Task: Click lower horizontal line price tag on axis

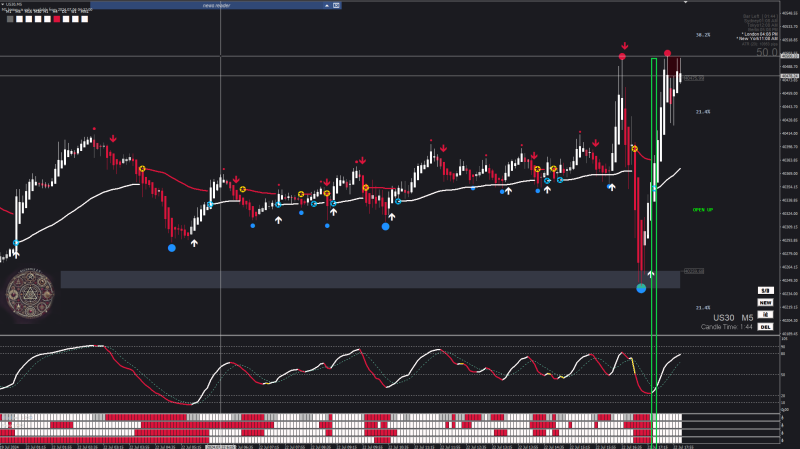Action: [790, 76]
